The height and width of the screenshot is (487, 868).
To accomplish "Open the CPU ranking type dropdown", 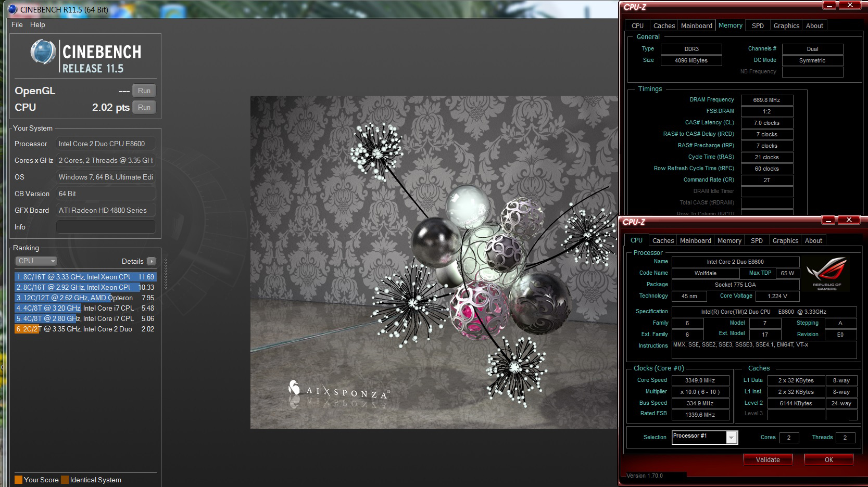I will tap(36, 261).
